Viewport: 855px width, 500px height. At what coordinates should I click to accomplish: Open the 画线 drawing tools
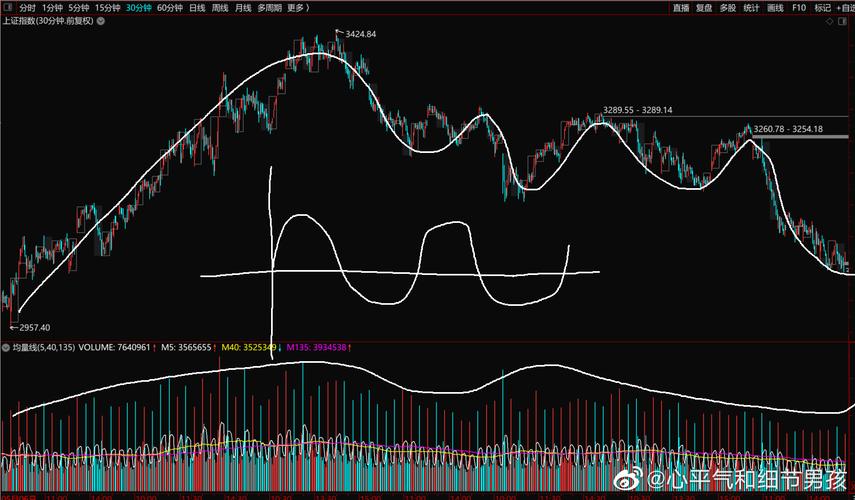tap(775, 7)
